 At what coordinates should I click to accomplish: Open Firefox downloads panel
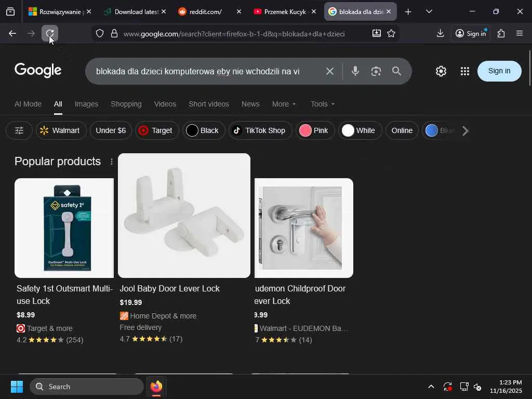tap(440, 33)
